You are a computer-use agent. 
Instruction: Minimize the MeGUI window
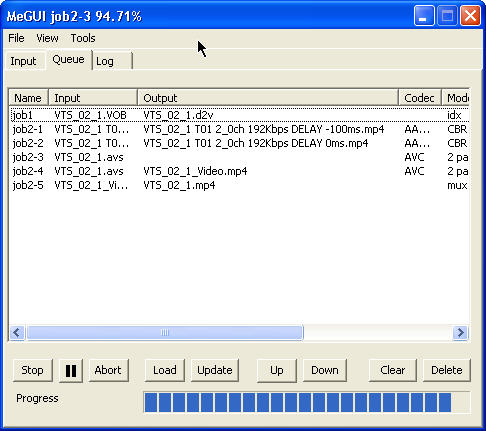424,16
